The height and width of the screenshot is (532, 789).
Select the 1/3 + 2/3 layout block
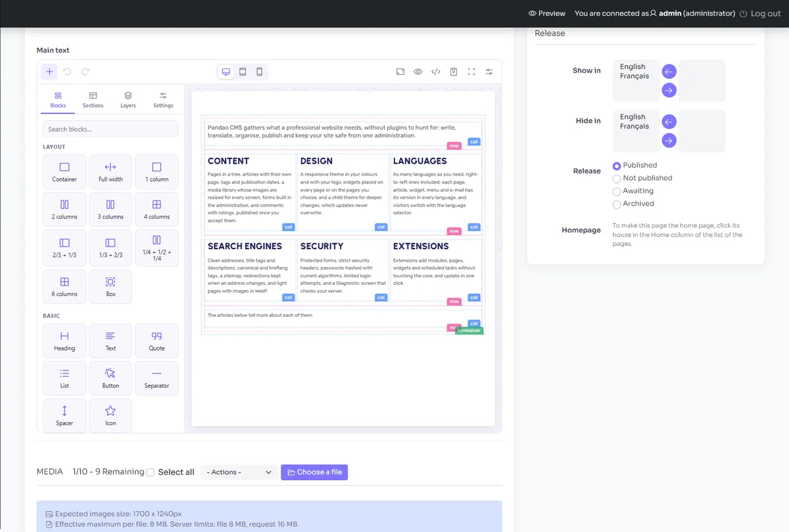(x=110, y=247)
